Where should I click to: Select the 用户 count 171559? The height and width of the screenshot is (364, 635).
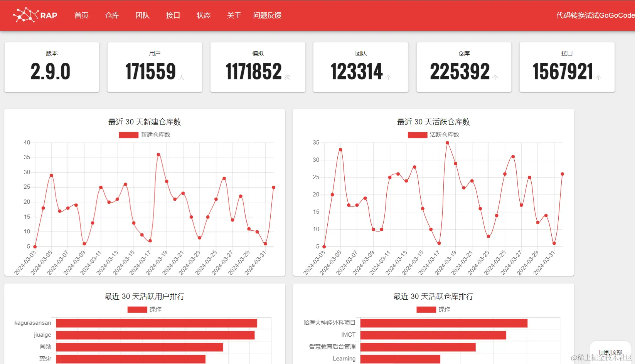pos(151,72)
